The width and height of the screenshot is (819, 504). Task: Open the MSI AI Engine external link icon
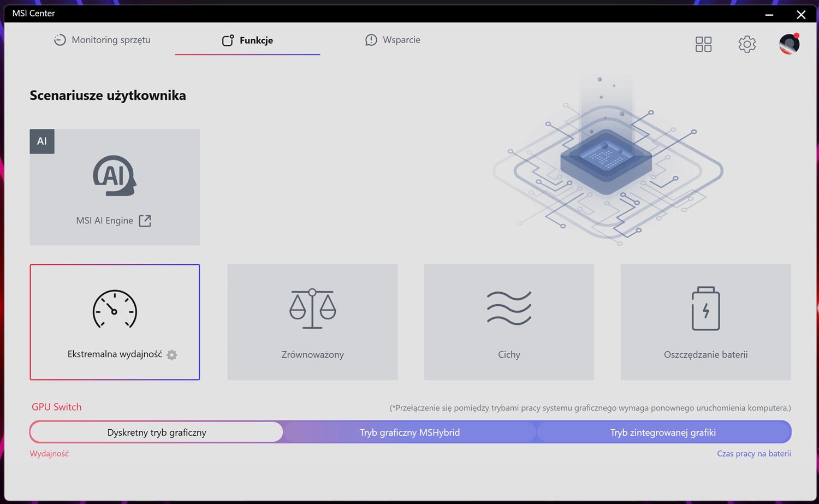(145, 221)
